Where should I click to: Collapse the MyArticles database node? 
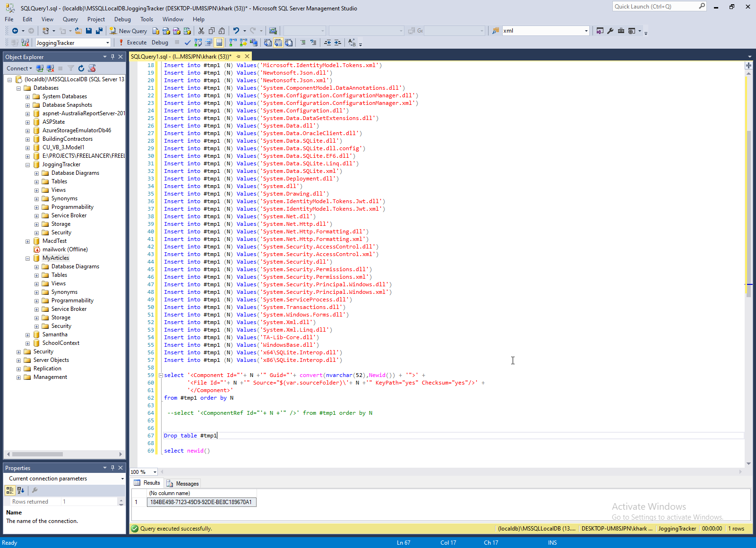point(27,258)
